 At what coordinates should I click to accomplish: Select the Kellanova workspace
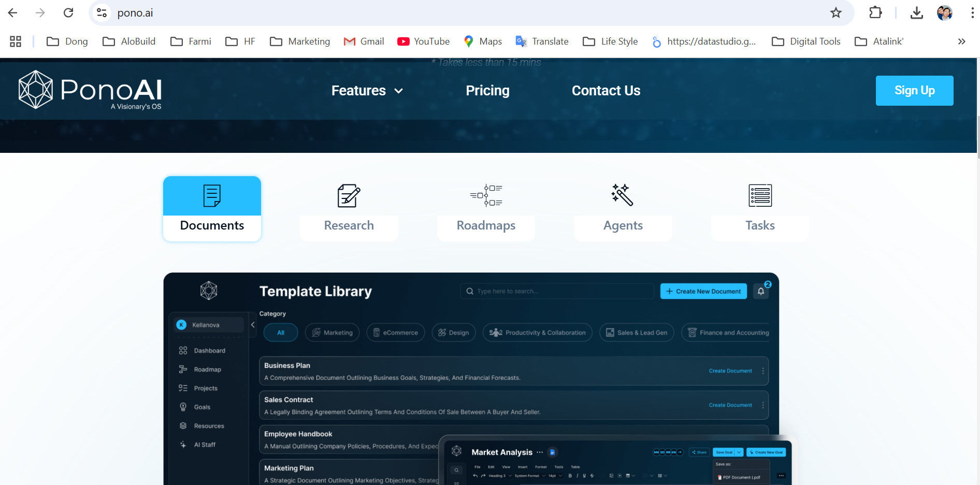pyautogui.click(x=209, y=325)
